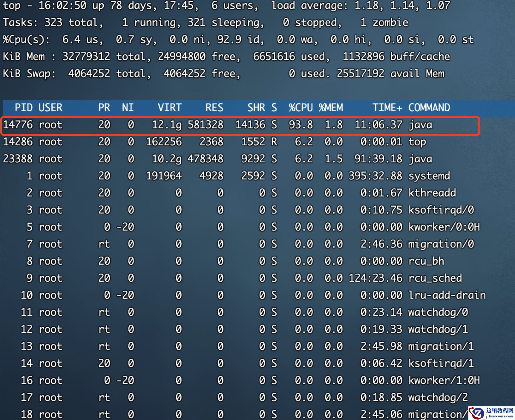Click the 'Tasks:' label
The width and height of the screenshot is (515, 420).
[x=21, y=23]
